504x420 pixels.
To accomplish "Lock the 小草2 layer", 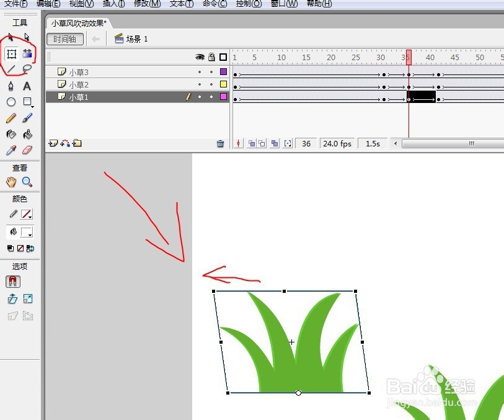I will (x=211, y=84).
